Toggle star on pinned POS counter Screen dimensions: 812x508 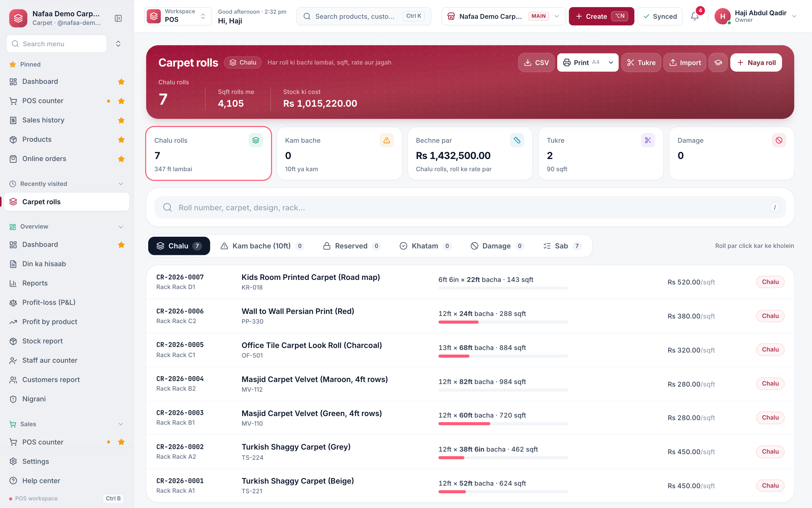point(122,101)
